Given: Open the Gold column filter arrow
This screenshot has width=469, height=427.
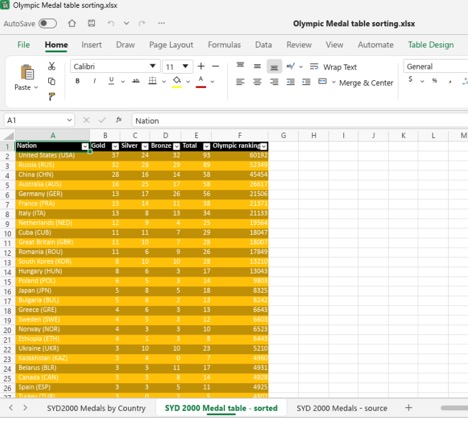Looking at the screenshot, I should coord(115,146).
